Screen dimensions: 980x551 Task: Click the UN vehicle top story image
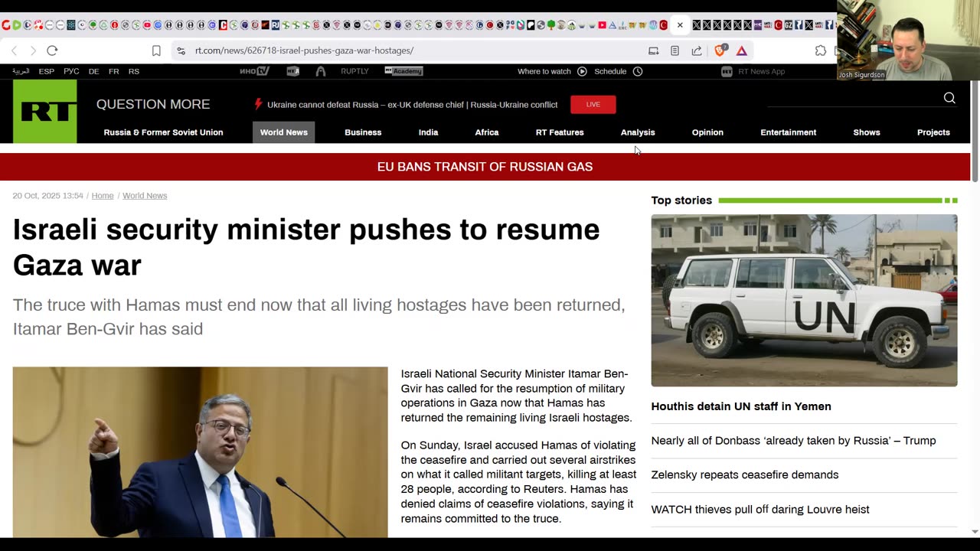point(804,300)
